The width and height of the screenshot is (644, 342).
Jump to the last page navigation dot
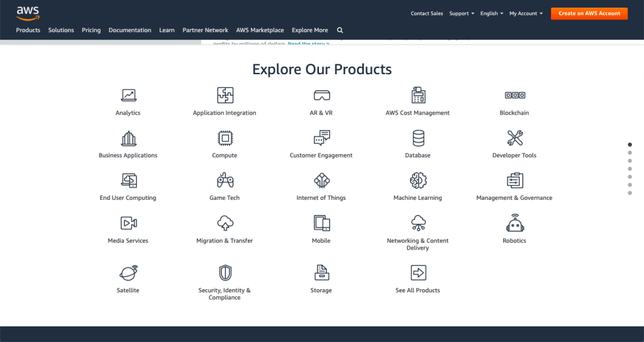point(630,193)
